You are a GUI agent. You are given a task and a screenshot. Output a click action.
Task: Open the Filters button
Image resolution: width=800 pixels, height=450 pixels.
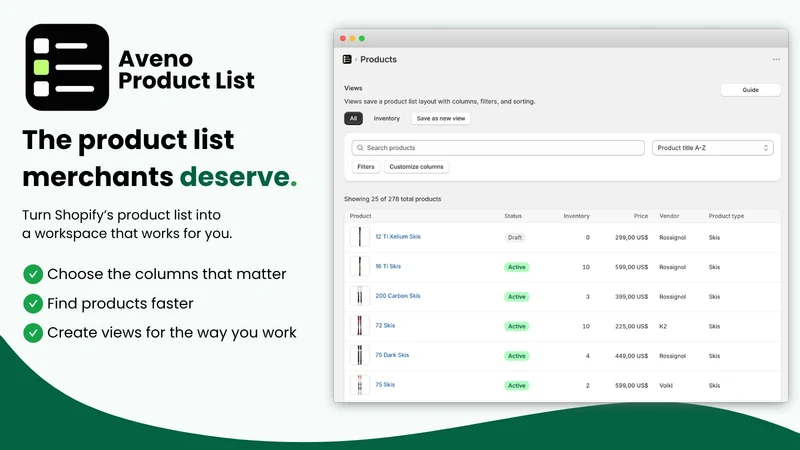(x=366, y=167)
